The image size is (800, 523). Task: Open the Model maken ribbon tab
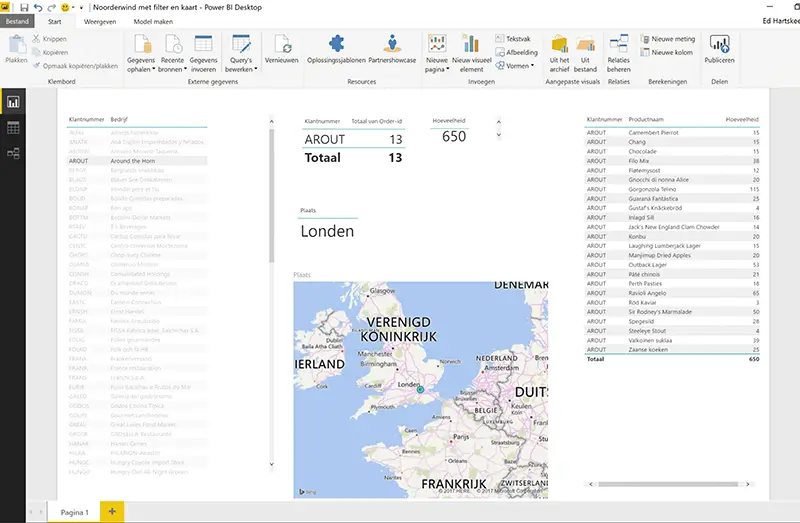click(x=151, y=20)
